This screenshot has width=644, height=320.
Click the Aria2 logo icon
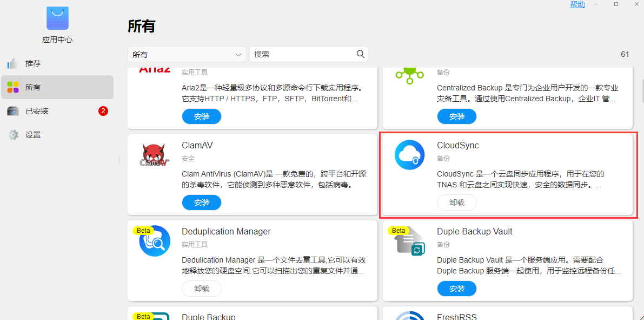pyautogui.click(x=155, y=69)
